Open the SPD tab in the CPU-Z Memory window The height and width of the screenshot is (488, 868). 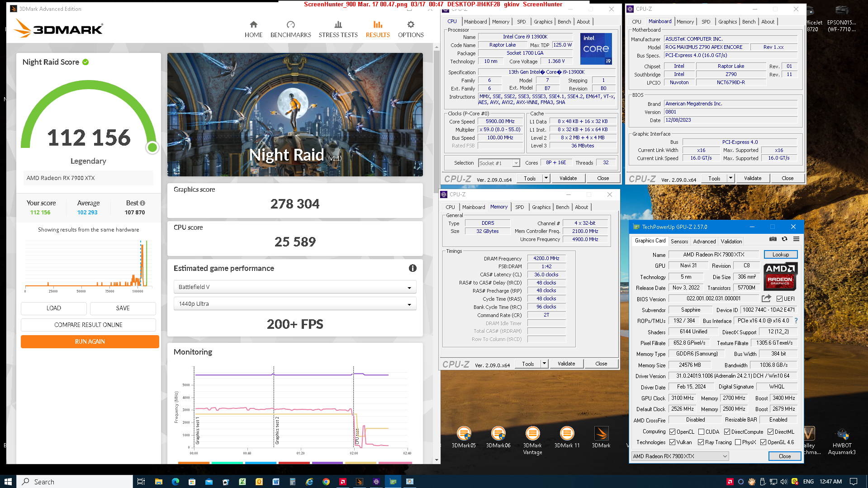pyautogui.click(x=520, y=207)
